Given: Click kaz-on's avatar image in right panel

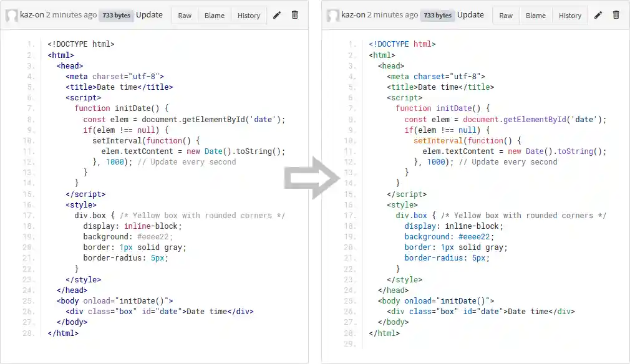Looking at the screenshot, I should 332,15.
